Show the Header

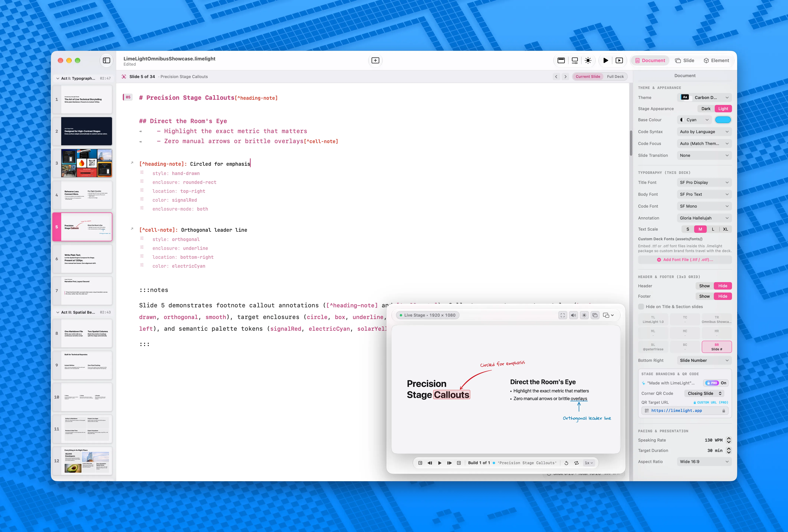(x=704, y=286)
